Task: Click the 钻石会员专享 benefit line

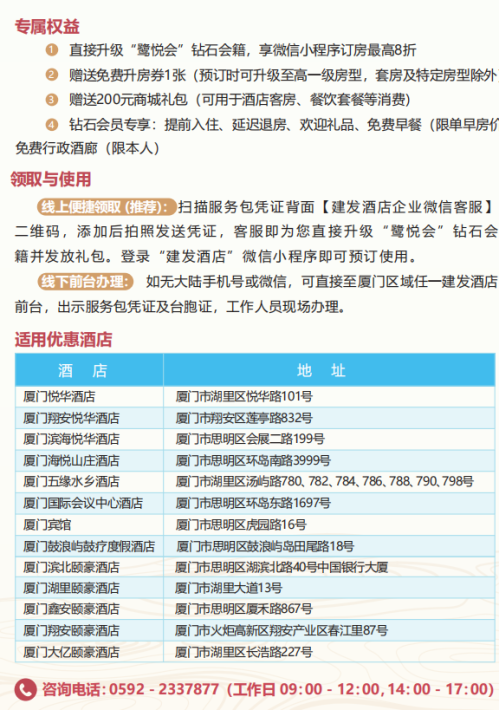Action: (x=283, y=124)
